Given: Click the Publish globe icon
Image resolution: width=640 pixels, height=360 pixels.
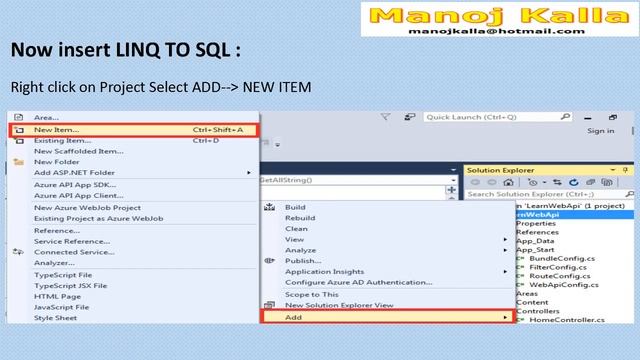Looking at the screenshot, I should (269, 260).
